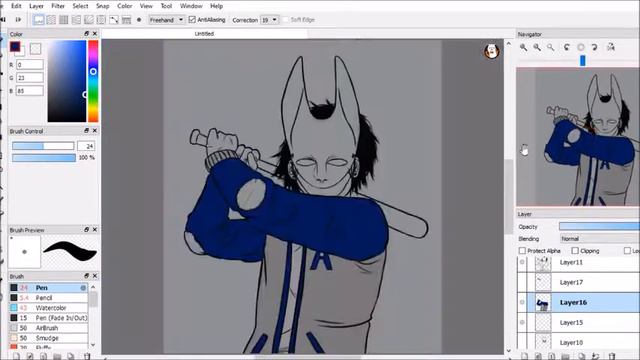Enable circle snap icon
The image size is (640, 360).
point(101,20)
